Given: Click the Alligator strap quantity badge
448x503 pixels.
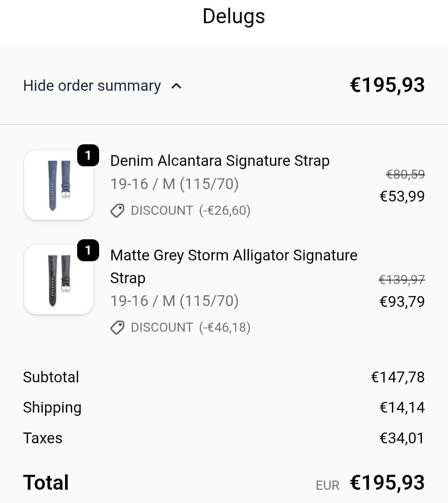Looking at the screenshot, I should tap(88, 250).
